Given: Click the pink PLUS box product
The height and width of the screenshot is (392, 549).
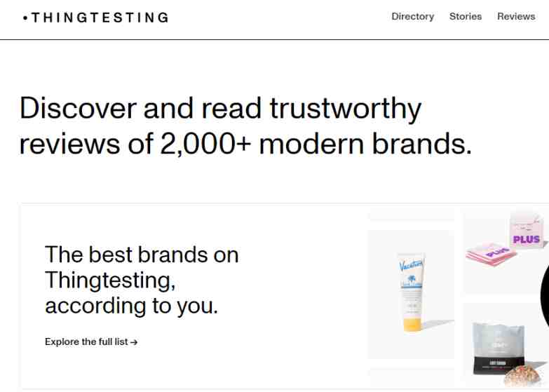Looking at the screenshot, I should pos(528,229).
